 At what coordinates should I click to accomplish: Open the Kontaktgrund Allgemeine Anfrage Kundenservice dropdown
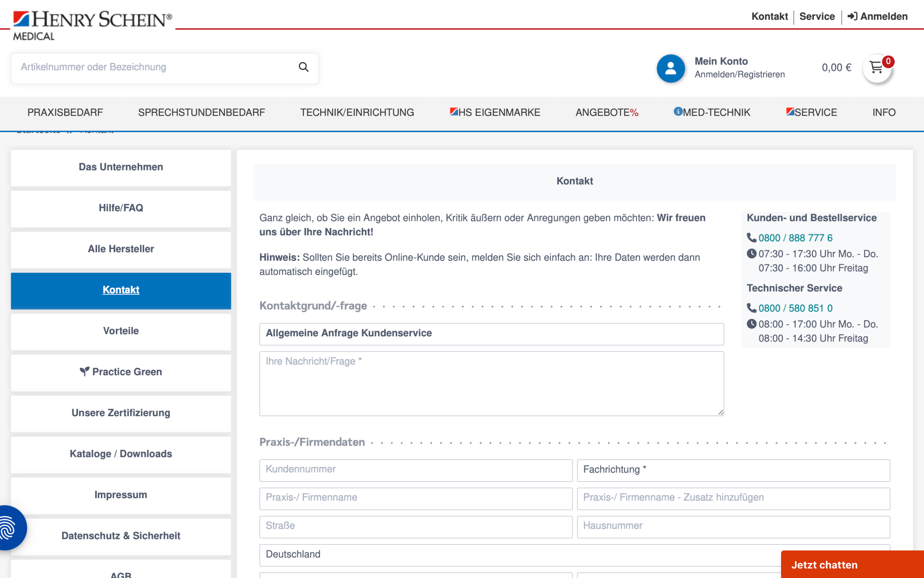pos(491,334)
